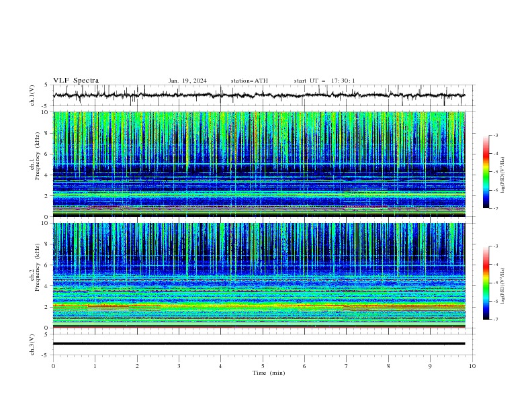Click the ch.2 "Frequency (kHz)" axis label
Viewport: 532px width, 411px height.
(38, 267)
